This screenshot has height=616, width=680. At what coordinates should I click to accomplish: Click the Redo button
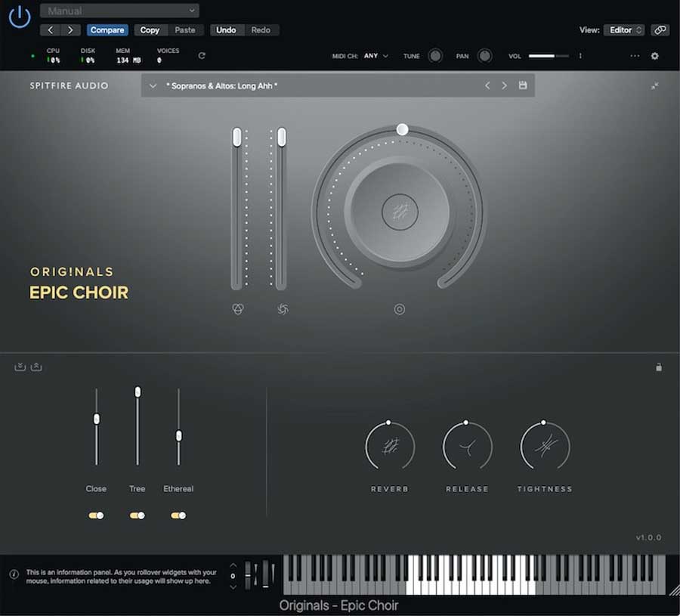coord(261,30)
